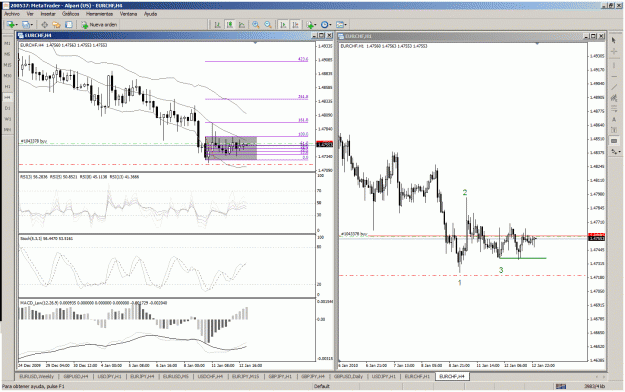The image size is (625, 392).
Task: Switch chart to line chart style
Action: pos(242,25)
